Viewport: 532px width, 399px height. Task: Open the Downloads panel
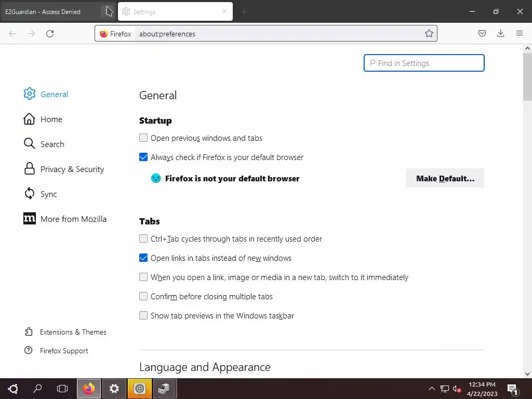click(x=500, y=33)
